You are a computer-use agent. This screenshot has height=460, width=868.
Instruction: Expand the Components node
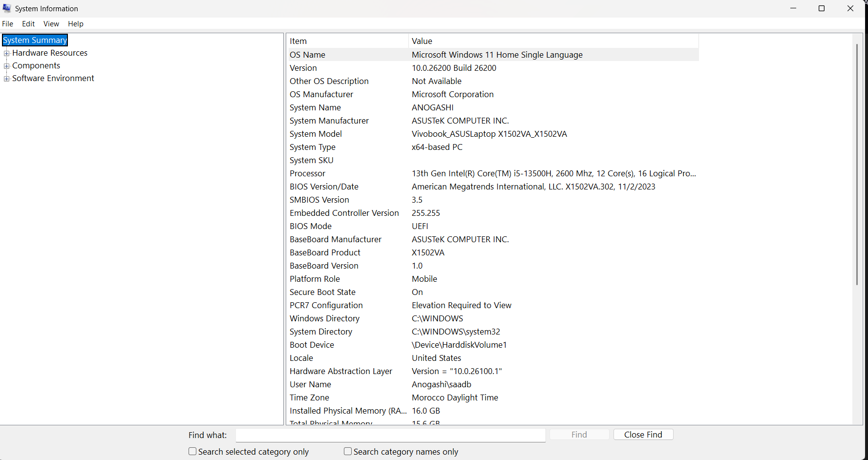point(7,66)
